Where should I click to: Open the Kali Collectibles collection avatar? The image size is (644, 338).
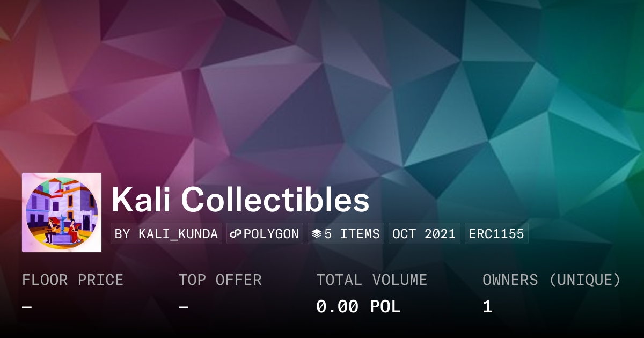pyautogui.click(x=62, y=212)
